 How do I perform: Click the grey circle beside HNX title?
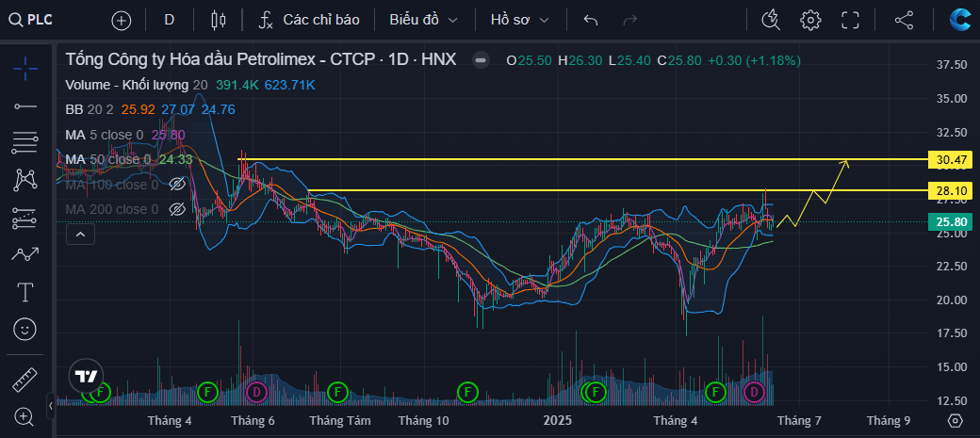pos(481,60)
